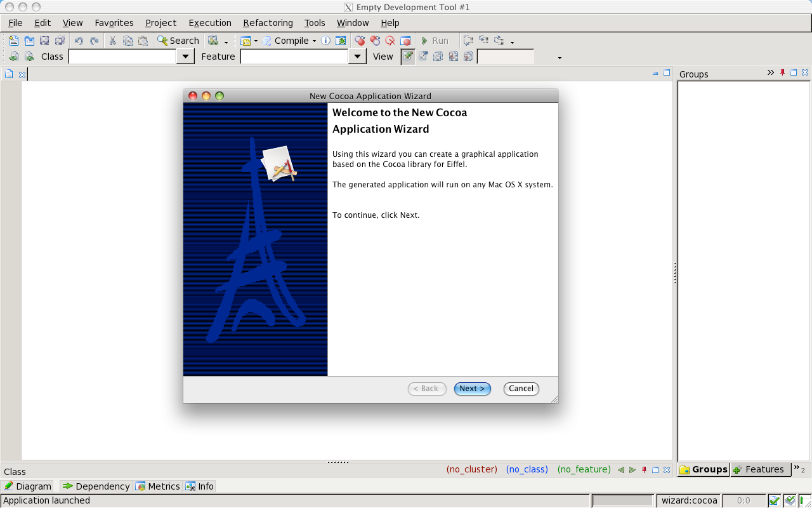Open the File menu

click(15, 23)
